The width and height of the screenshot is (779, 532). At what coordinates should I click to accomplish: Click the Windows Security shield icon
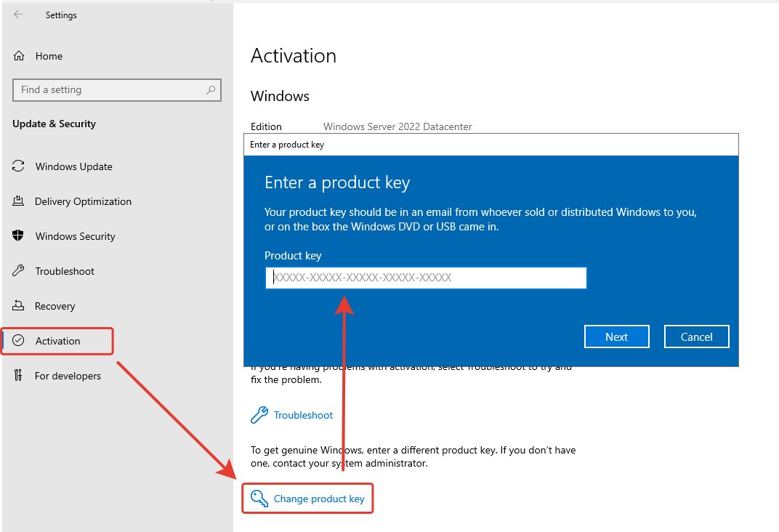click(x=19, y=236)
